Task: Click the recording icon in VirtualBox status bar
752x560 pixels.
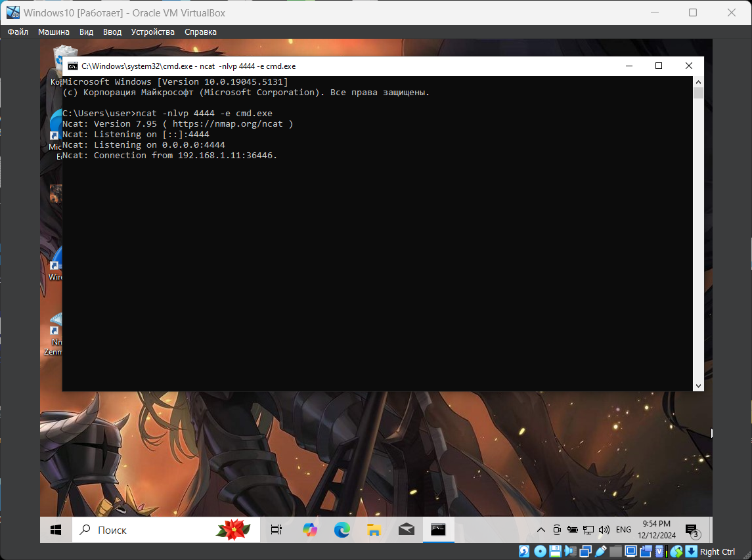Action: pos(646,551)
